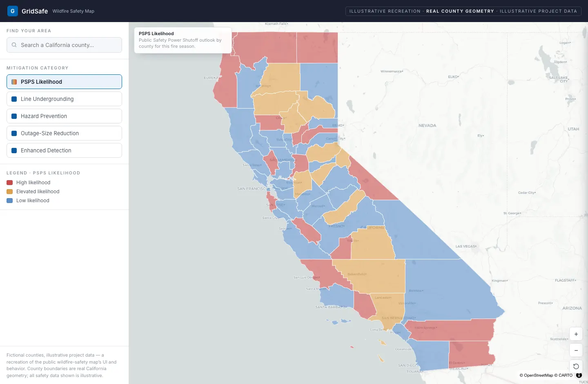Click the Wildfire Safety Map subtitle
The height and width of the screenshot is (384, 588).
point(73,11)
